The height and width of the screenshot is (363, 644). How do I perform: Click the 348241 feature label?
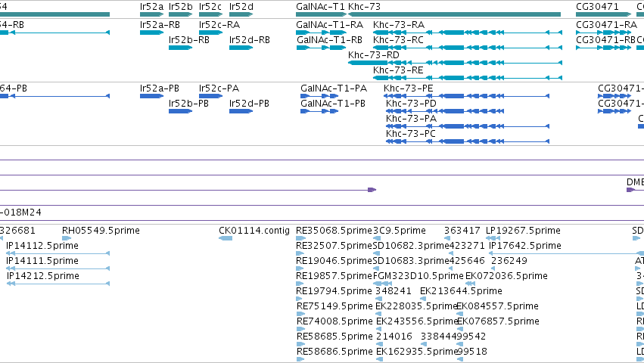[x=393, y=291]
